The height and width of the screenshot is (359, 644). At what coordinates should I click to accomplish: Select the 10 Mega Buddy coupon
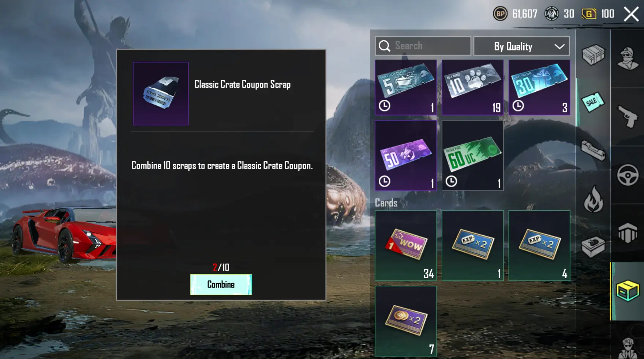click(472, 87)
